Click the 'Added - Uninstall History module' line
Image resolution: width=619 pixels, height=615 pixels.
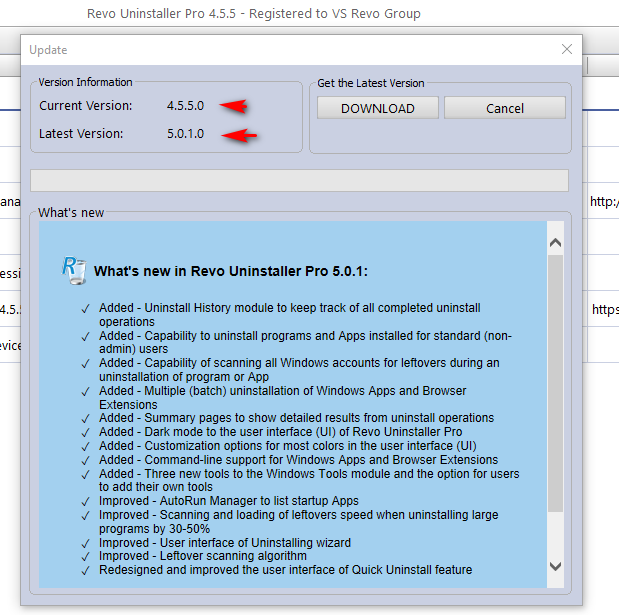(290, 315)
